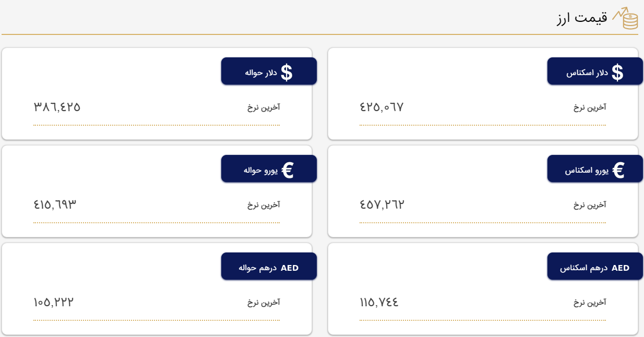The image size is (644, 337).
Task: Select the یورو اسکناس label
Action: [x=587, y=171]
